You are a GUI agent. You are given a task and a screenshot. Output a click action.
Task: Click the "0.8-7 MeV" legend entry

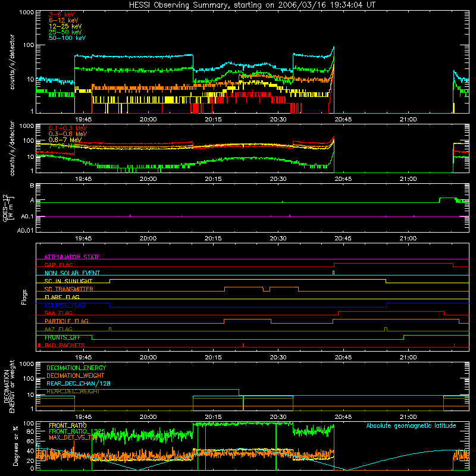65,140
